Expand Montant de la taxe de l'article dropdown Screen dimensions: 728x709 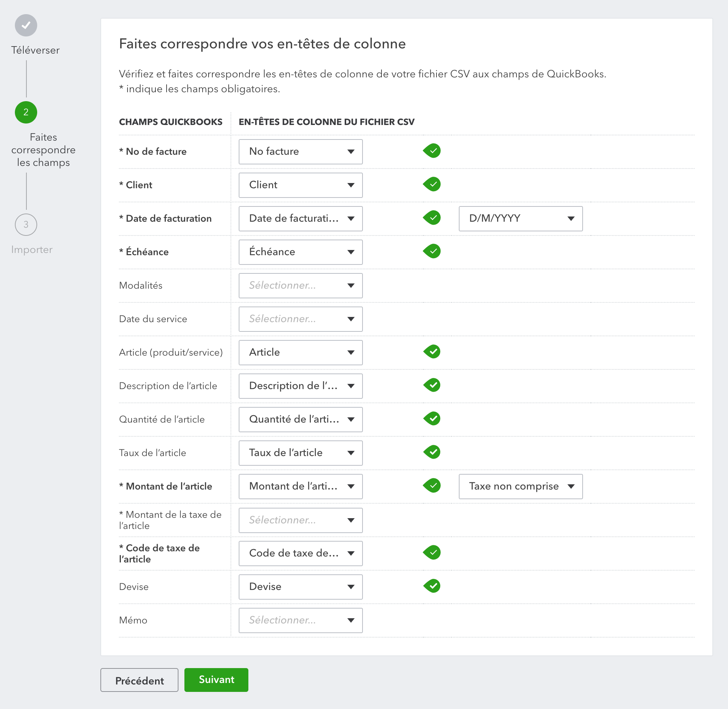point(300,520)
